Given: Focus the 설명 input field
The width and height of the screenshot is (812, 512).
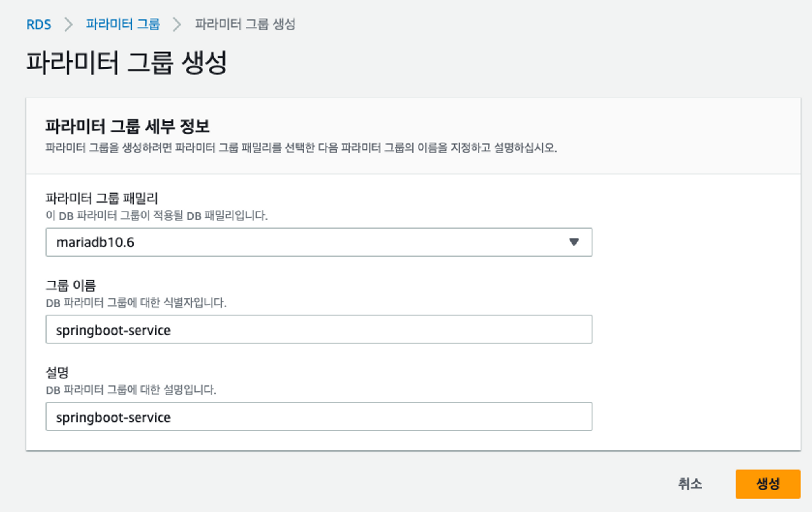Looking at the screenshot, I should coord(319,417).
